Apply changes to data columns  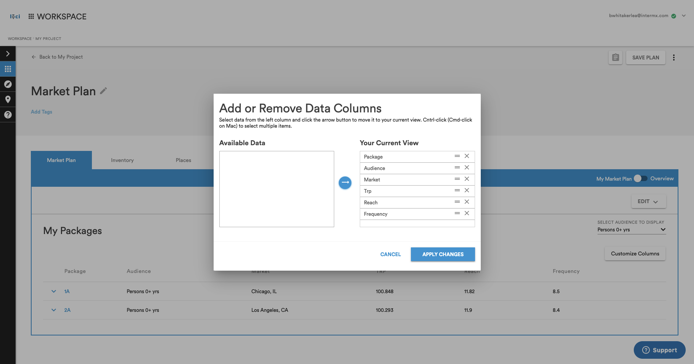coord(443,254)
